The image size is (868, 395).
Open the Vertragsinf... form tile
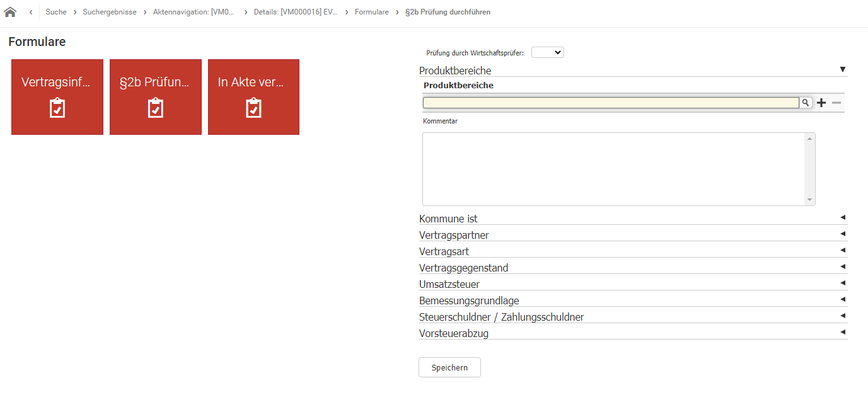tap(57, 97)
